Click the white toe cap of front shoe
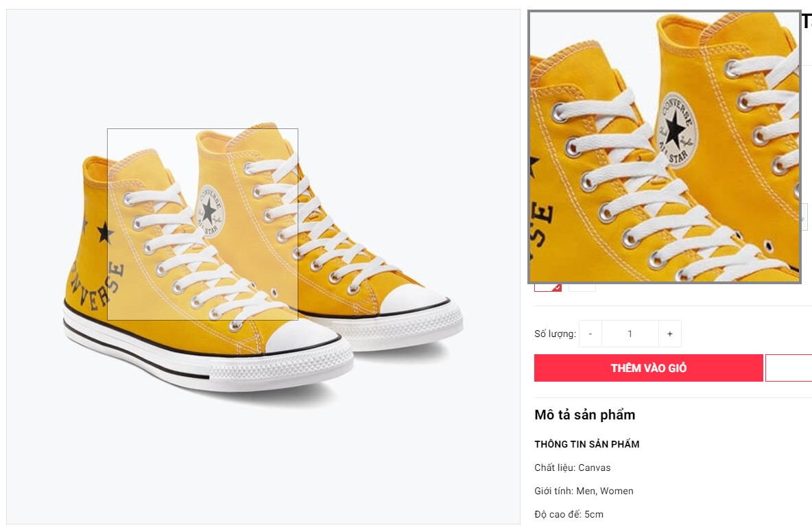 coord(303,338)
